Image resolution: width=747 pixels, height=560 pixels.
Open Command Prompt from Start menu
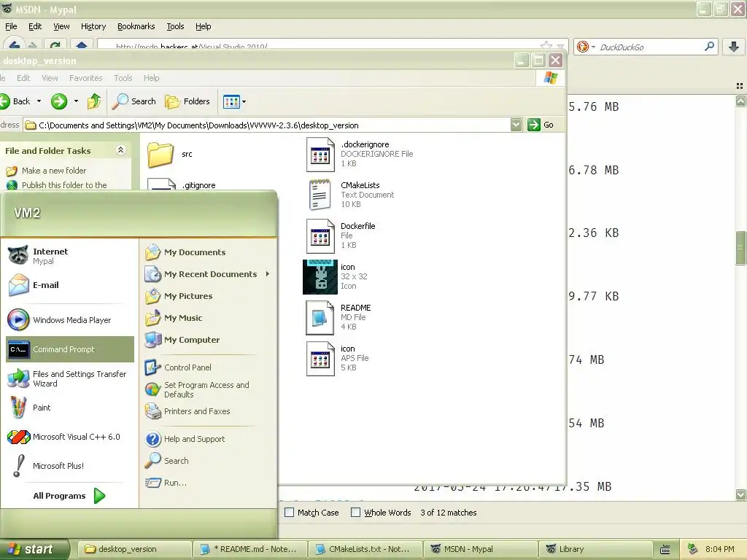pos(69,349)
